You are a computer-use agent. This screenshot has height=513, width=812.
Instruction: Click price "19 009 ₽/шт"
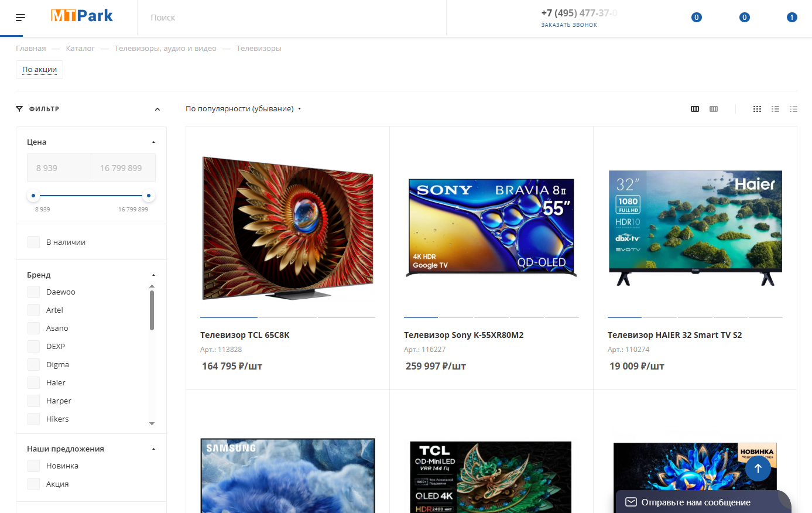(x=636, y=366)
